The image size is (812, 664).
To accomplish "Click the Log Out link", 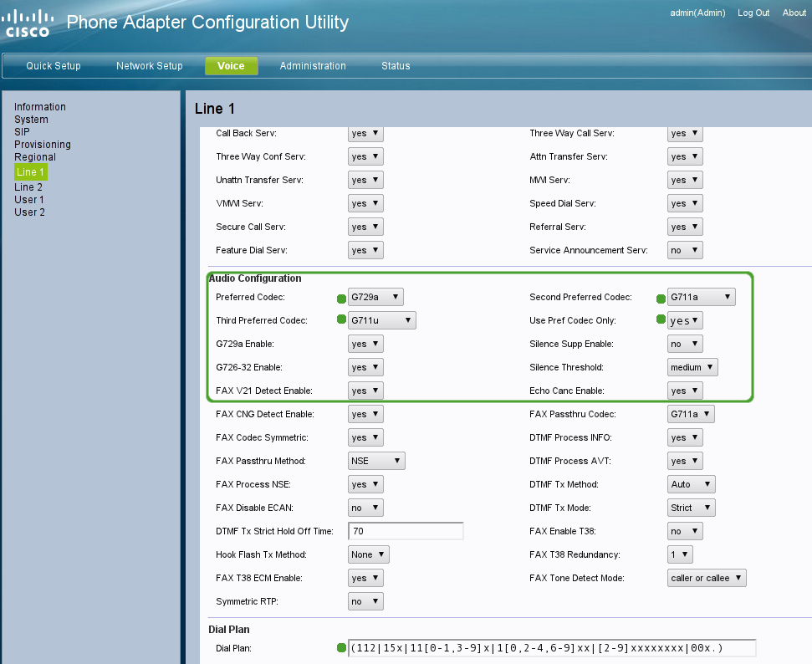I will (753, 13).
